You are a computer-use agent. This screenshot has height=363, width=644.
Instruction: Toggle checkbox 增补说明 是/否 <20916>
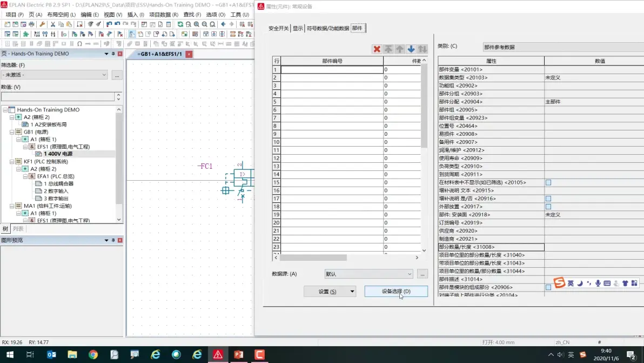coord(548,199)
